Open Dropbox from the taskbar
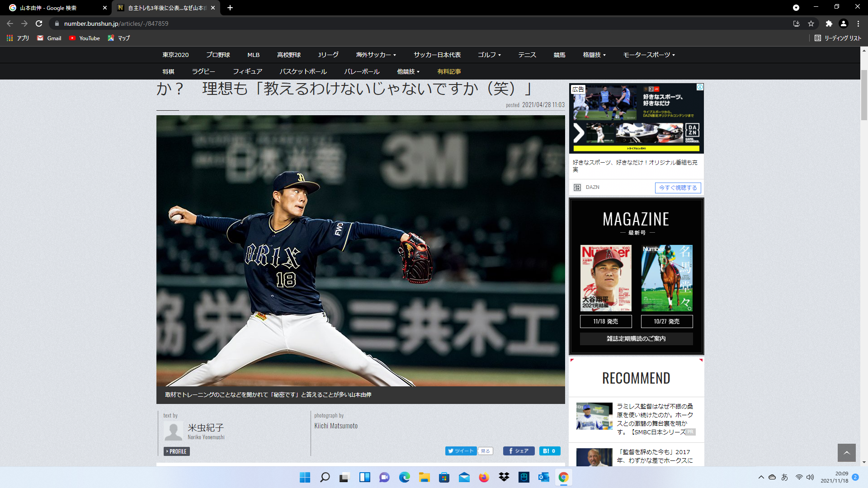This screenshot has width=868, height=488. [504, 477]
